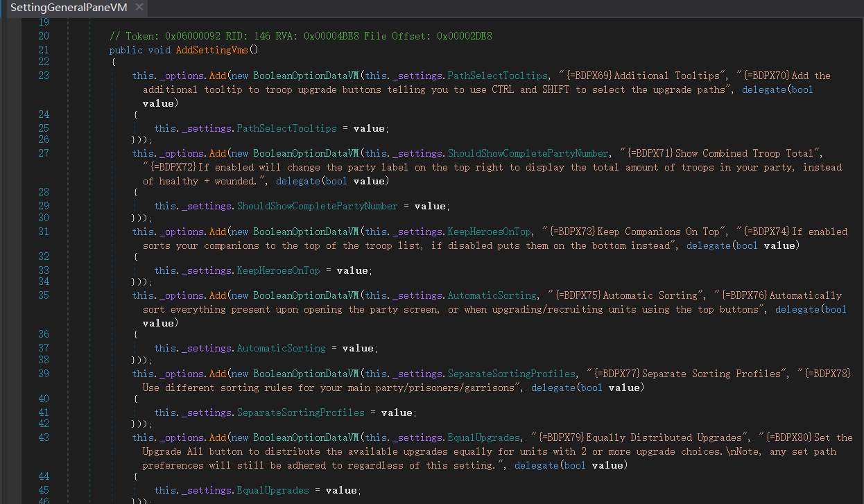Click PathSelectTooltips in the line 25 assignment
Screen dimensions: 864x504
click(x=287, y=128)
